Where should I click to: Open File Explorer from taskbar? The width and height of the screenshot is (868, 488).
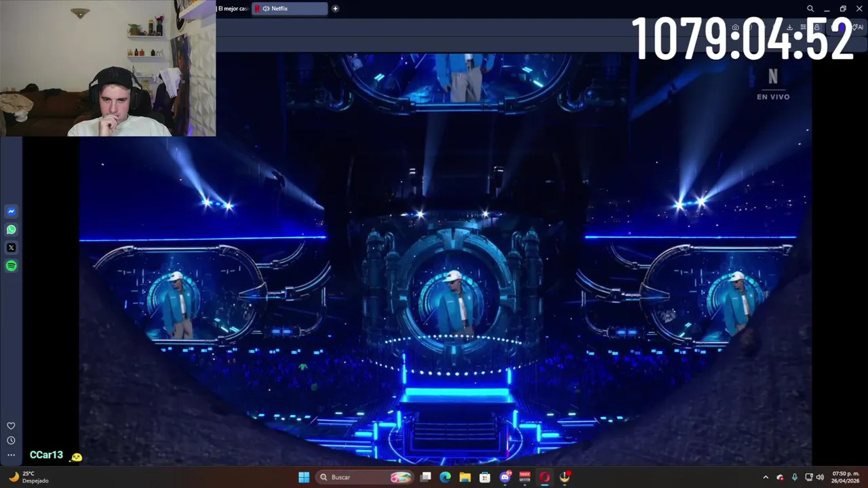(465, 477)
